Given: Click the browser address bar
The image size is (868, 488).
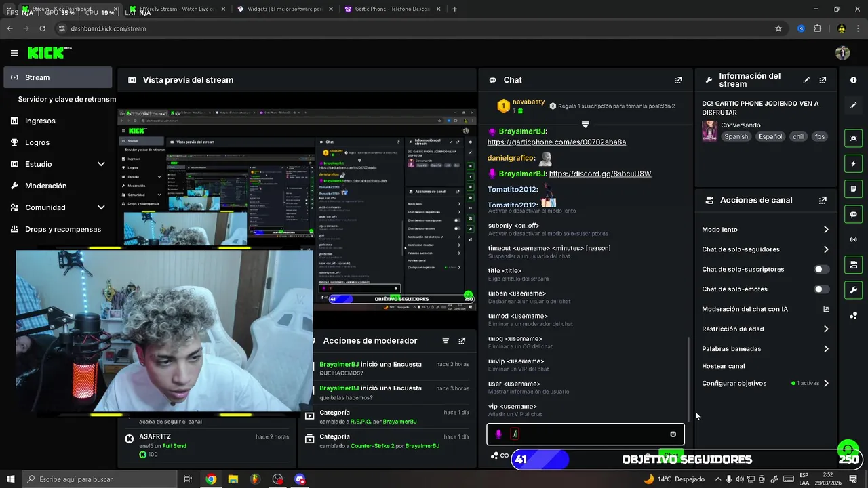Looking at the screenshot, I should 414,28.
